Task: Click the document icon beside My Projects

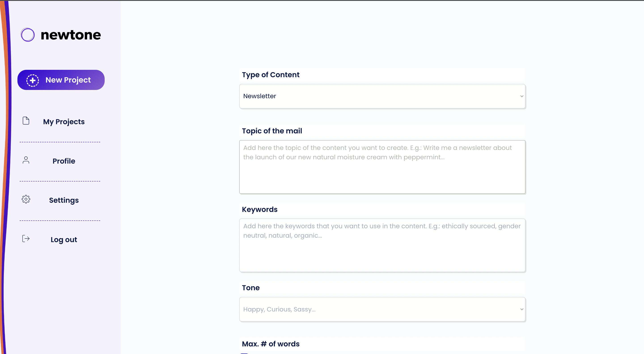Action: (x=26, y=121)
